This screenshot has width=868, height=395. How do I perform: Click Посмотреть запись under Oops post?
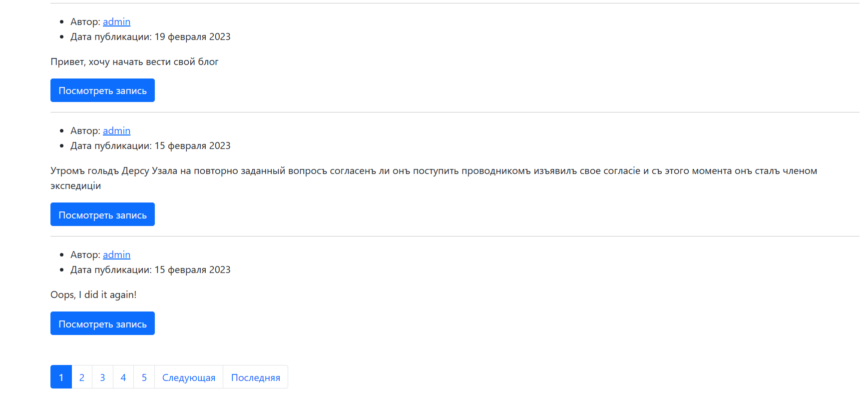coord(102,323)
